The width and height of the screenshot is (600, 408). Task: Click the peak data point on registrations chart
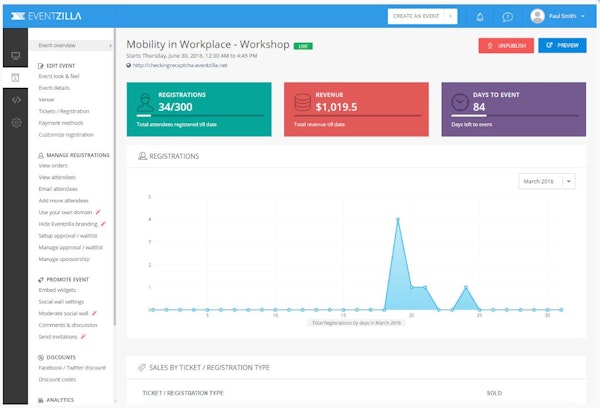point(398,219)
